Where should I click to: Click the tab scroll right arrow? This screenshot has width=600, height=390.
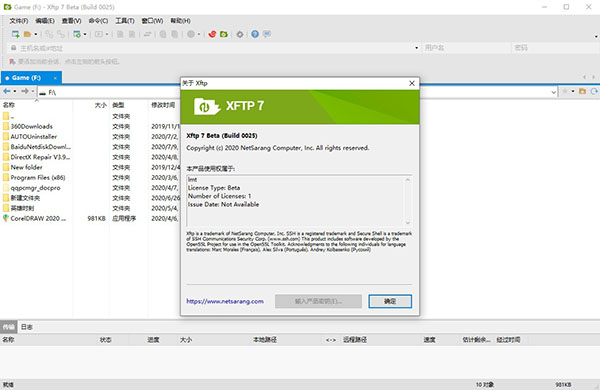coord(593,77)
